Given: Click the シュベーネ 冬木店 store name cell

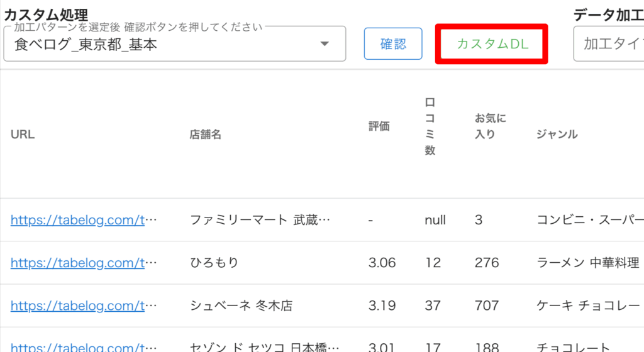Looking at the screenshot, I should coord(241,306).
